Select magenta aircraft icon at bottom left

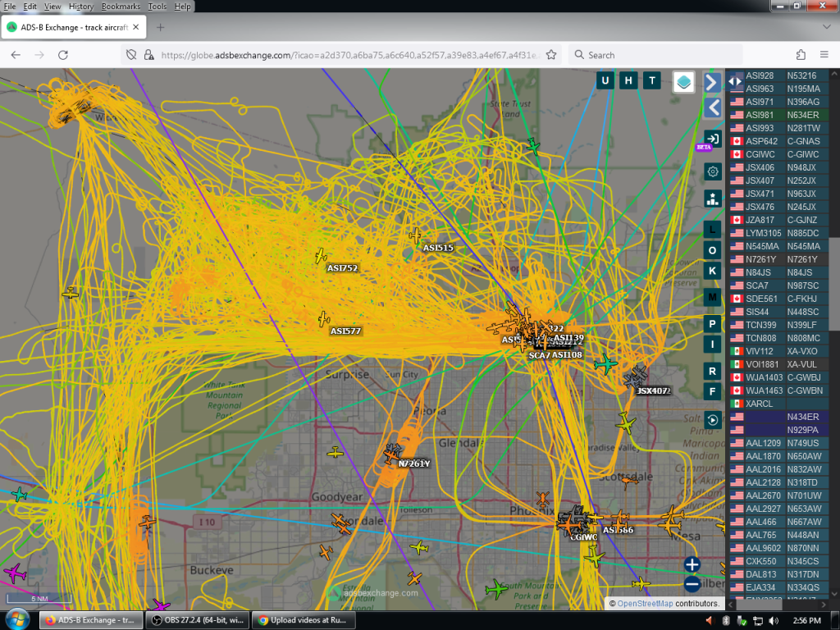[x=15, y=573]
